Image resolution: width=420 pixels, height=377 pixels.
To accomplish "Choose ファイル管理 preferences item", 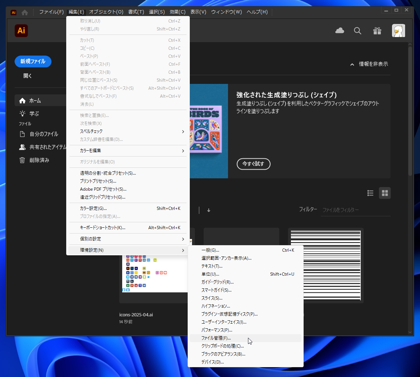I will (246, 338).
